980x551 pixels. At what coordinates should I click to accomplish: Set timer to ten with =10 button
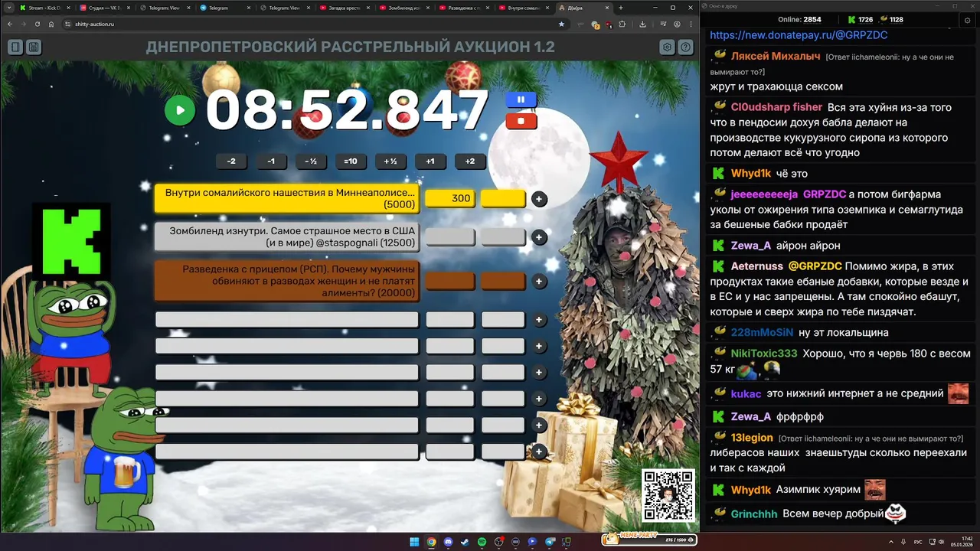pyautogui.click(x=351, y=161)
